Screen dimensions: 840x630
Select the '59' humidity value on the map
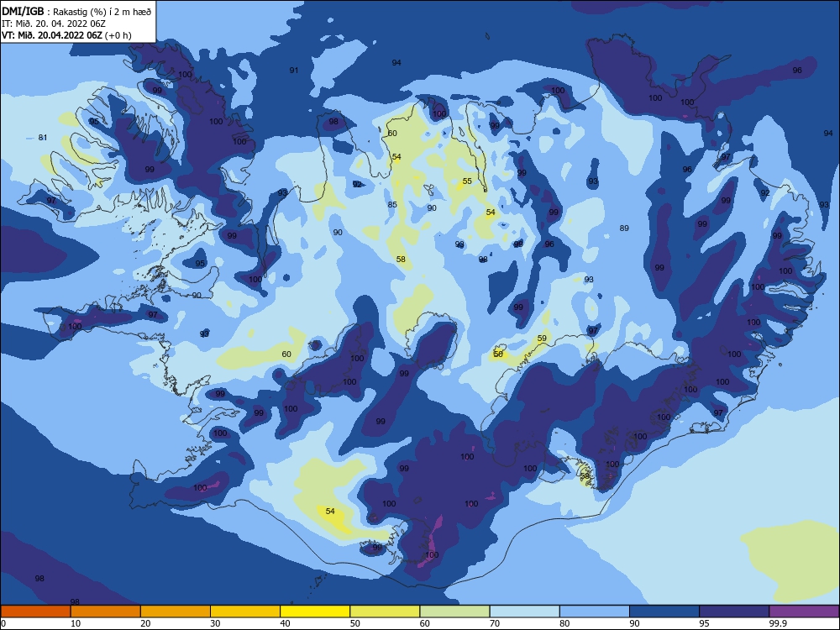coord(542,338)
